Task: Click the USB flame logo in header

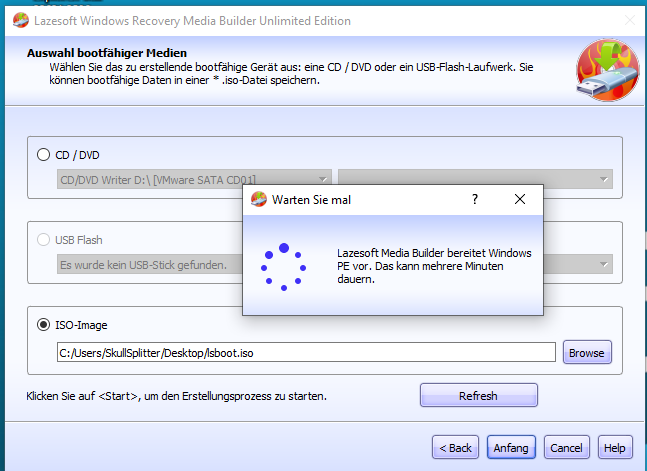Action: point(607,70)
